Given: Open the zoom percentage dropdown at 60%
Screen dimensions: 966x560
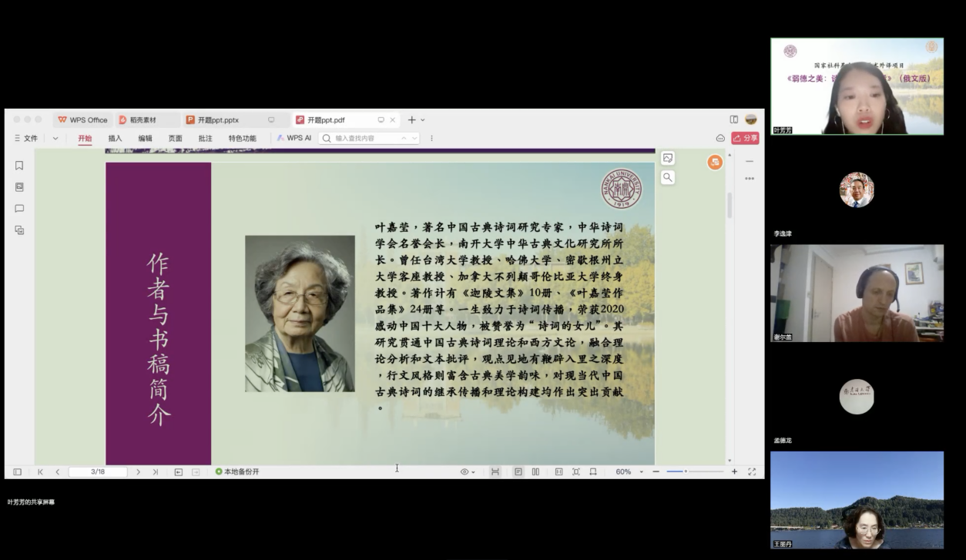Looking at the screenshot, I should click(629, 471).
